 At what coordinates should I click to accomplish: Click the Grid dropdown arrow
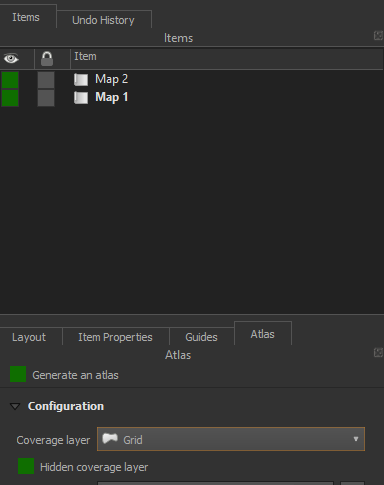click(356, 439)
